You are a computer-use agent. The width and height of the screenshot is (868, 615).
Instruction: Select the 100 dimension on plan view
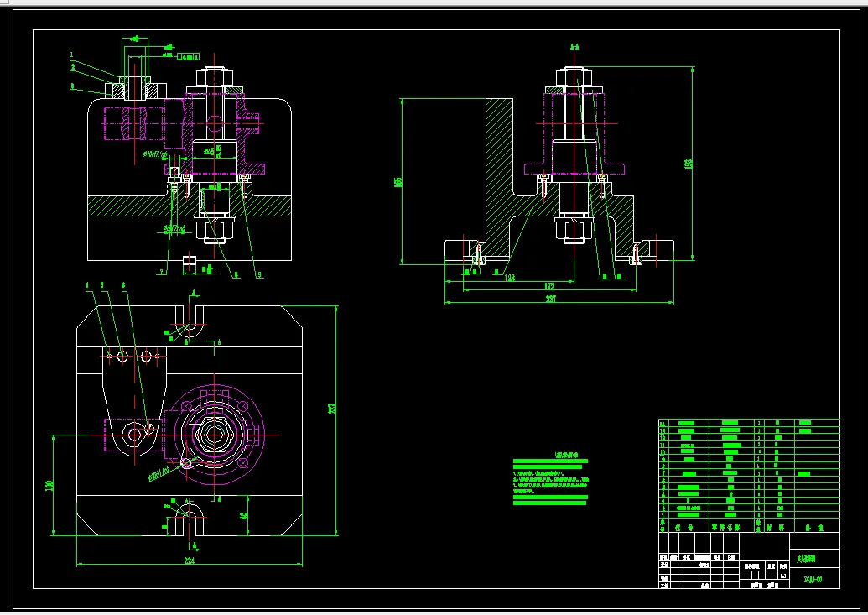click(49, 486)
